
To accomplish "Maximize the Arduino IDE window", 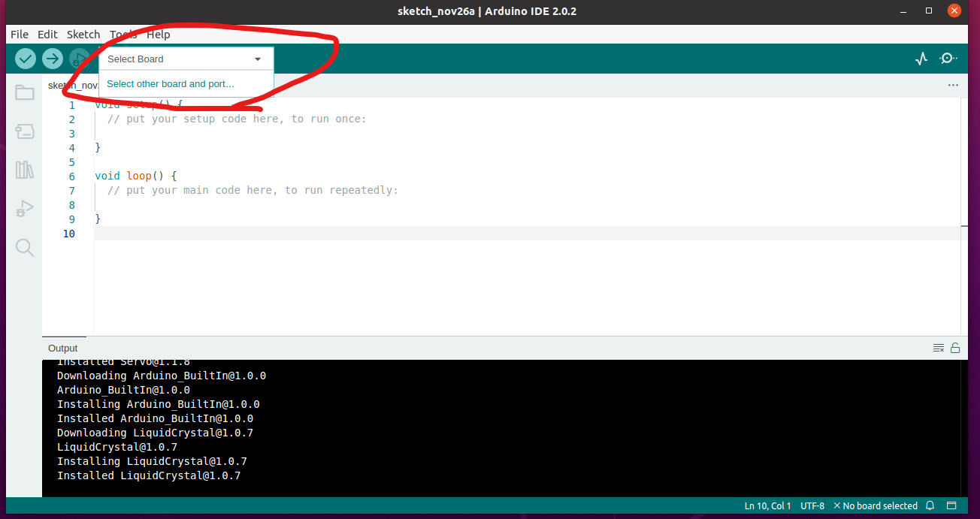I will [930, 11].
